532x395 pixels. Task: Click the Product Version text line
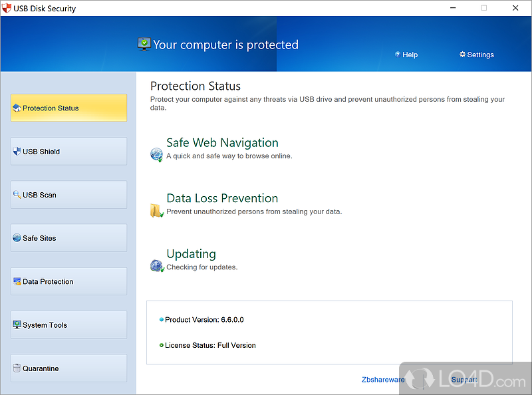pyautogui.click(x=204, y=320)
